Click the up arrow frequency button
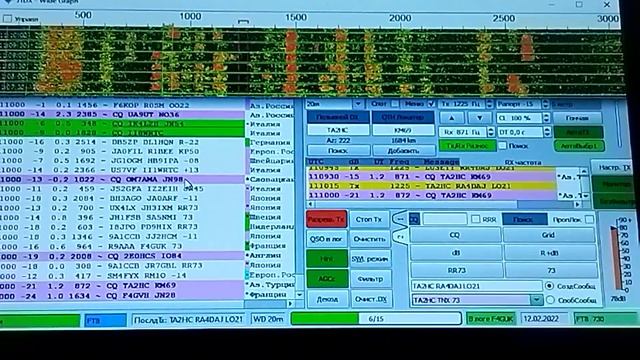This screenshot has height=360, width=640. [x=451, y=118]
